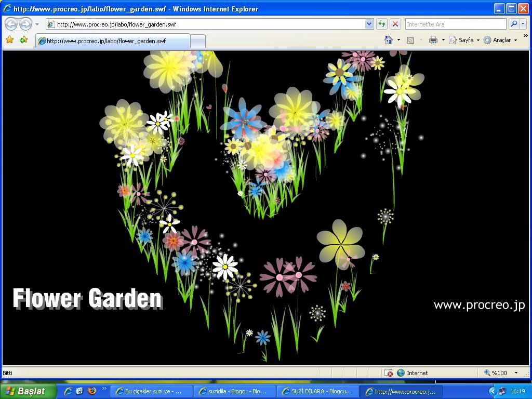
Task: Click the RSS feeds icon
Action: pyautogui.click(x=410, y=41)
